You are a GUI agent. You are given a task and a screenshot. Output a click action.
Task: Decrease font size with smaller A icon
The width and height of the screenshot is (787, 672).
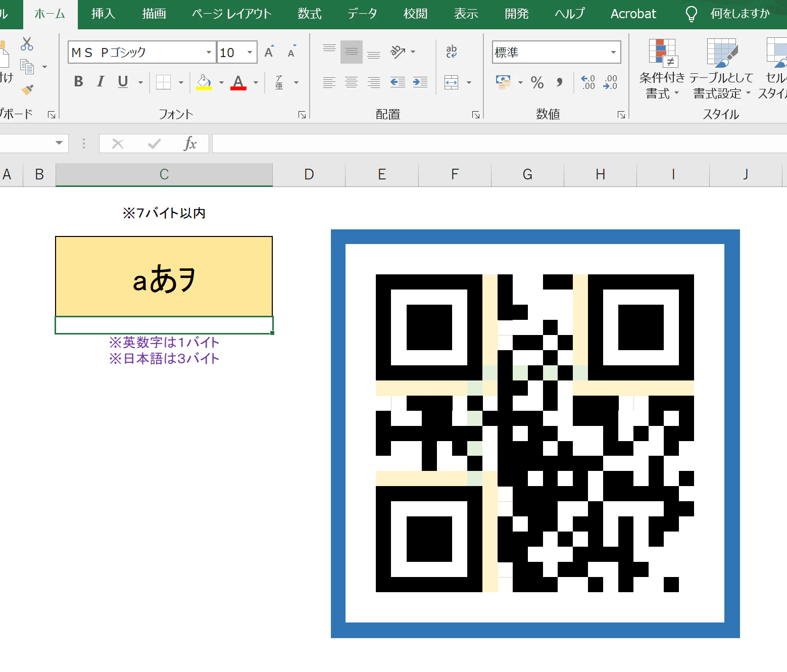[291, 52]
